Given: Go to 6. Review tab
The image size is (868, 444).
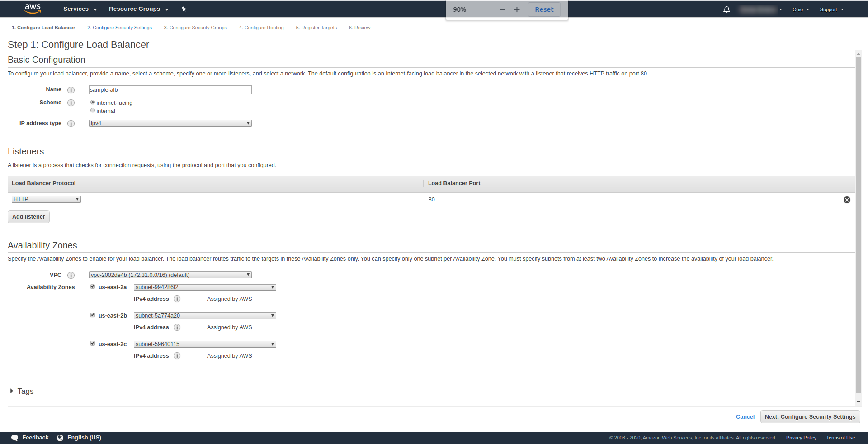Looking at the screenshot, I should pyautogui.click(x=359, y=28).
